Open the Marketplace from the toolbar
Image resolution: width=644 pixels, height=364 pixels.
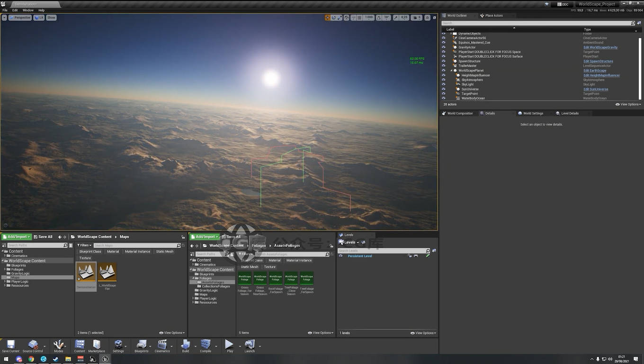[x=97, y=346]
